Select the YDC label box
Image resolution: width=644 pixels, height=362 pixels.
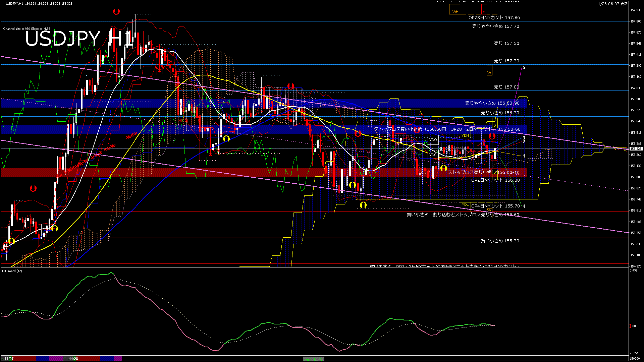pos(433,155)
